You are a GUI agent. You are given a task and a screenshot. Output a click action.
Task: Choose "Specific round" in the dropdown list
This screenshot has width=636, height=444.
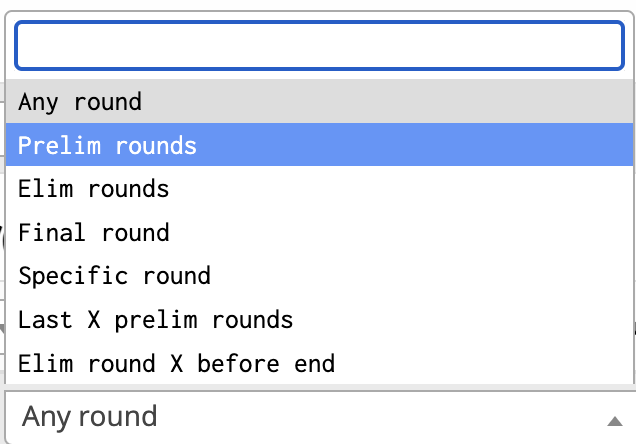coord(319,276)
